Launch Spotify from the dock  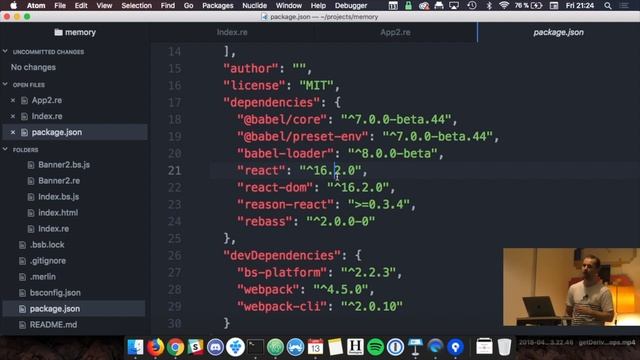(x=375, y=347)
